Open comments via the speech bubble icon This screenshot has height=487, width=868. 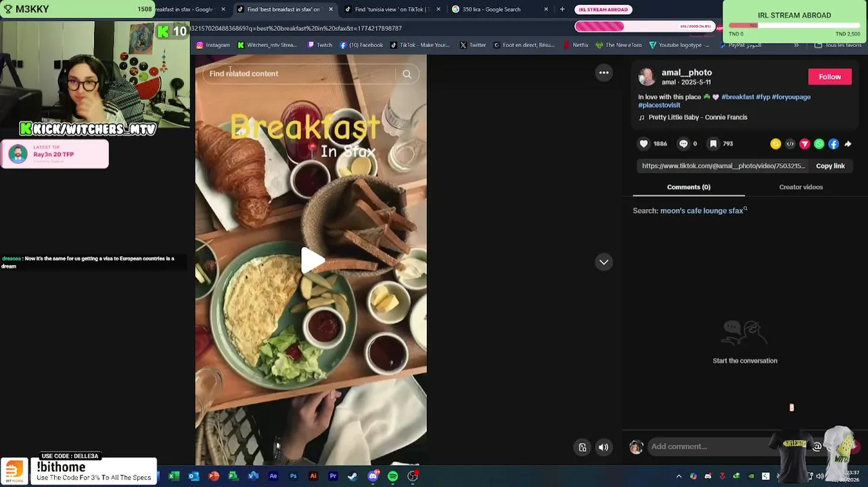[683, 143]
